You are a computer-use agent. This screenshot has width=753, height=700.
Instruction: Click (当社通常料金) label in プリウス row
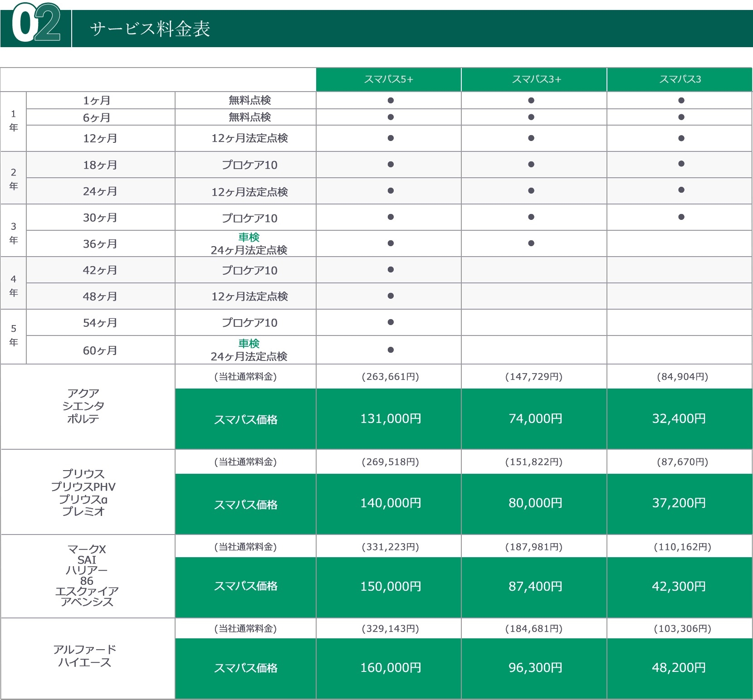(x=245, y=462)
